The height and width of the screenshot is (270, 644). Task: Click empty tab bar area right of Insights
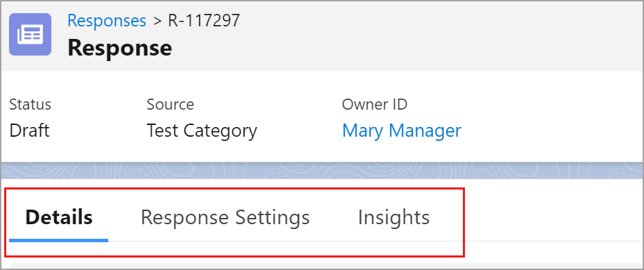pyautogui.click(x=550, y=218)
